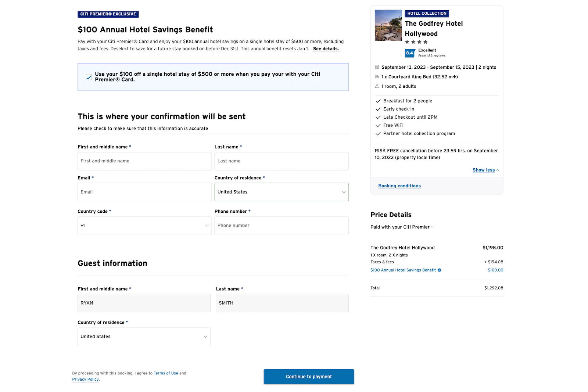588x392 pixels.
Task: Click the bed icon next to Courtyard King Bed
Action: click(x=377, y=76)
